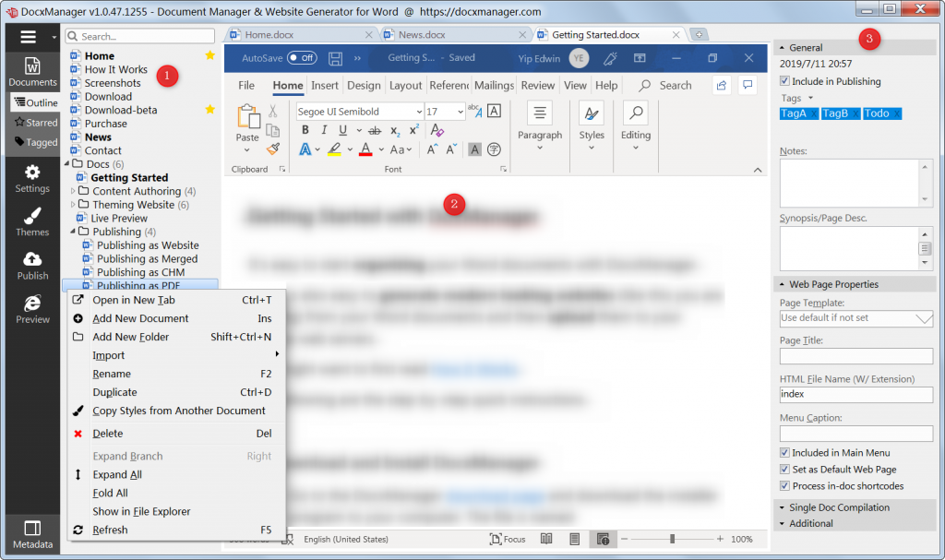Click the Clear All Formatting icon

coord(437,129)
